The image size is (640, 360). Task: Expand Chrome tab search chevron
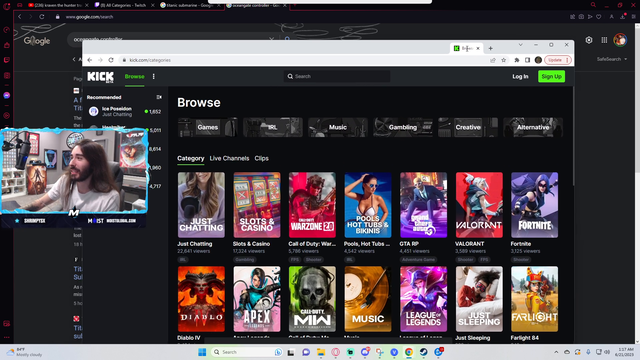520,45
